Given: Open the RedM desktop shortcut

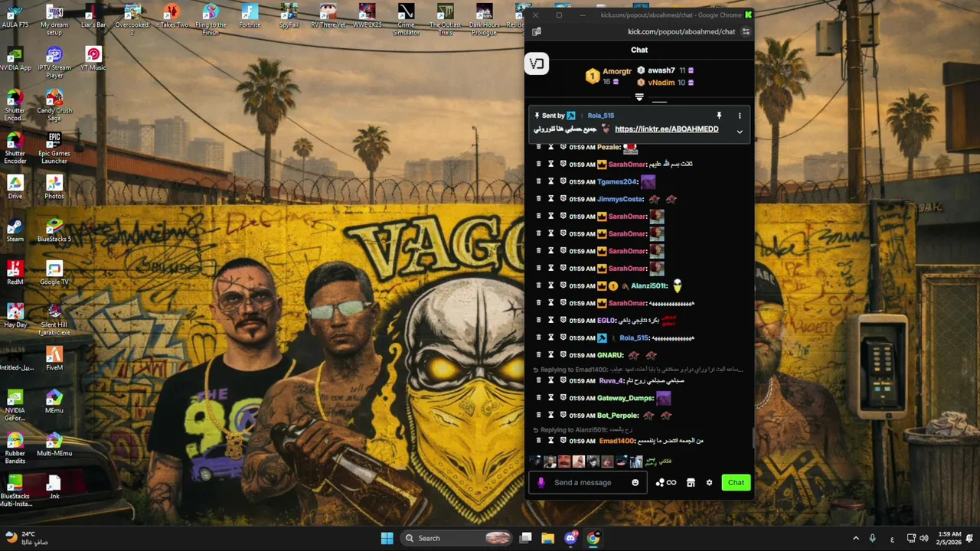Looking at the screenshot, I should click(x=15, y=273).
